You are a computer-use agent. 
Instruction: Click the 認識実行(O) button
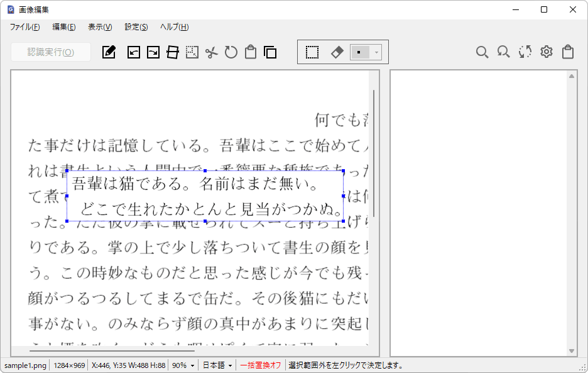(x=51, y=52)
